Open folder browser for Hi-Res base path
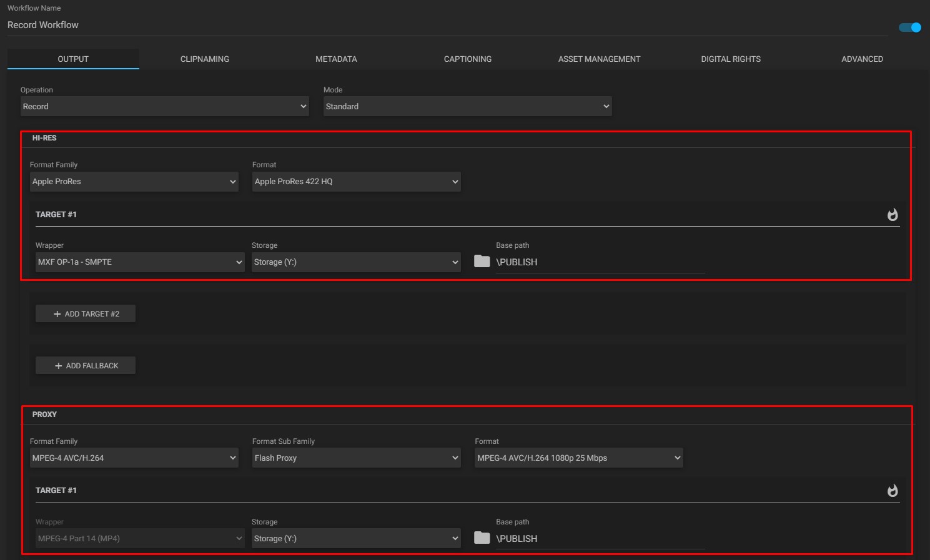Viewport: 930px width, 560px height. [x=482, y=262]
